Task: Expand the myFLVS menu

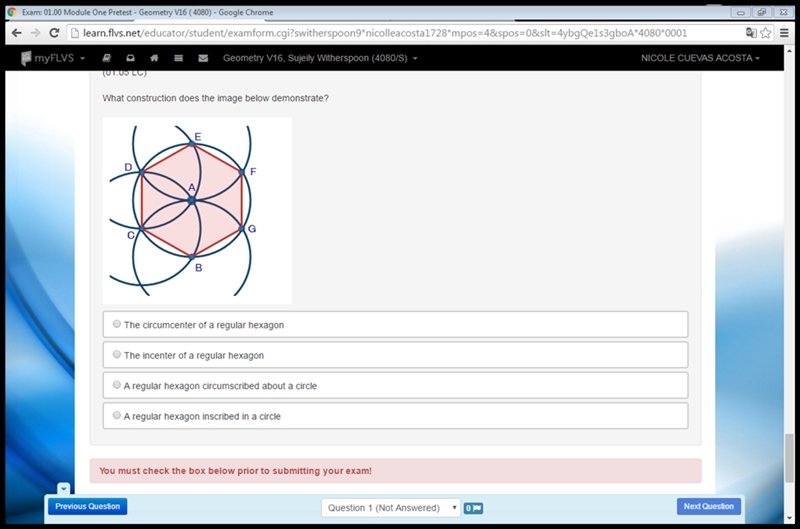Action: [x=53, y=58]
